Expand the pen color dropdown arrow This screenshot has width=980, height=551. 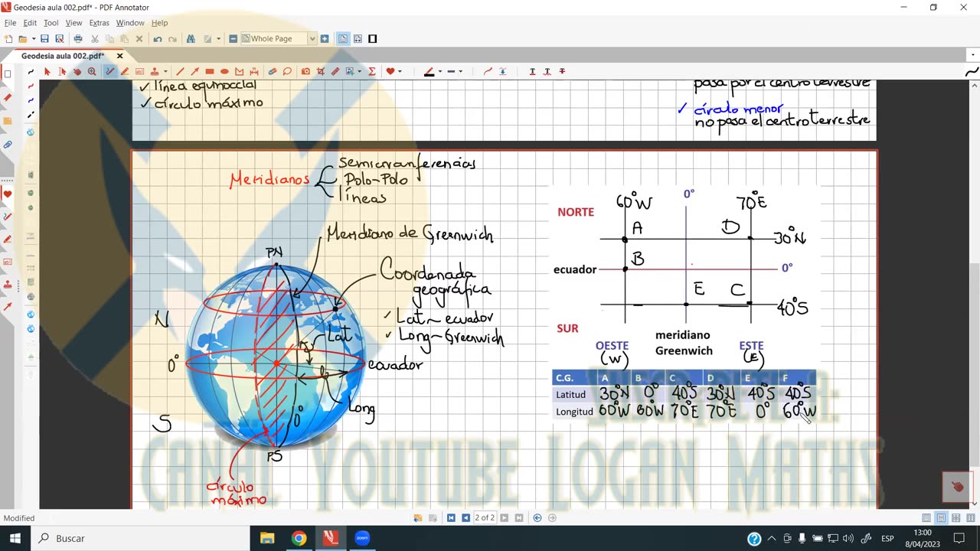tap(440, 71)
